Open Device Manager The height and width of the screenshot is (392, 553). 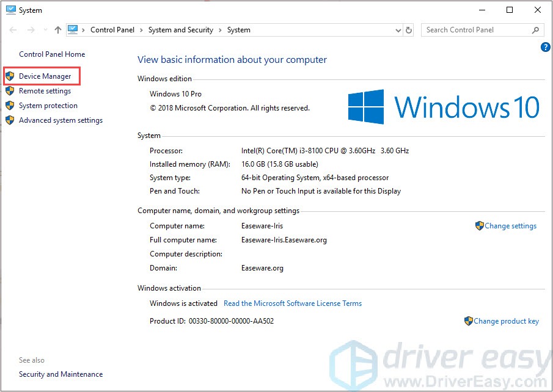(x=45, y=76)
